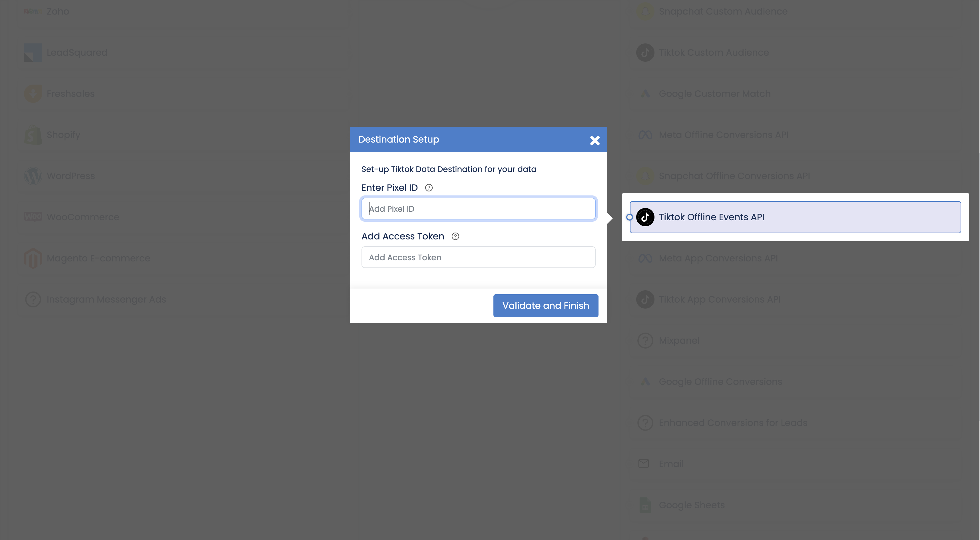Click the WordPress logo icon
Screen dimensions: 980x540
coord(33,176)
